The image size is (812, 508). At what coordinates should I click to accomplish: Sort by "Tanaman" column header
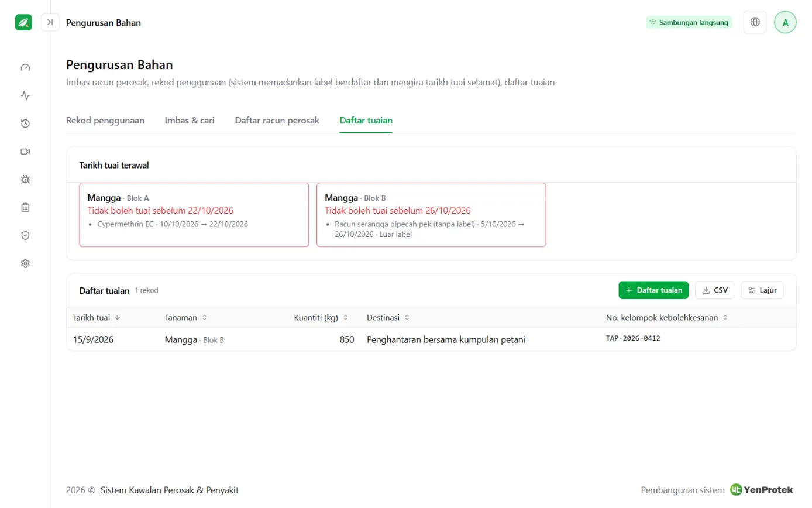click(186, 318)
